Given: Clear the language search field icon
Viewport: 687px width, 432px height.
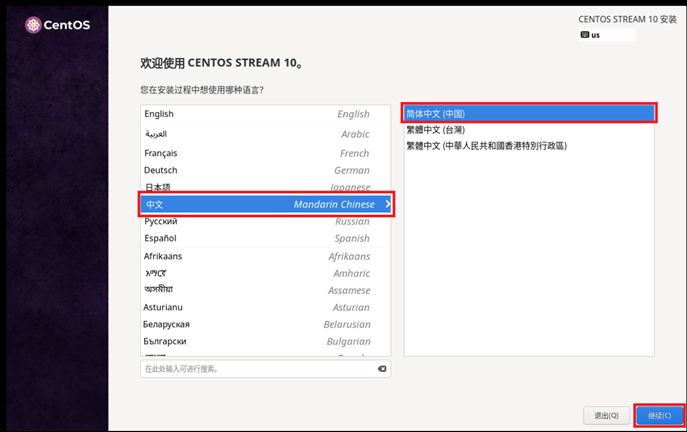Looking at the screenshot, I should click(382, 369).
